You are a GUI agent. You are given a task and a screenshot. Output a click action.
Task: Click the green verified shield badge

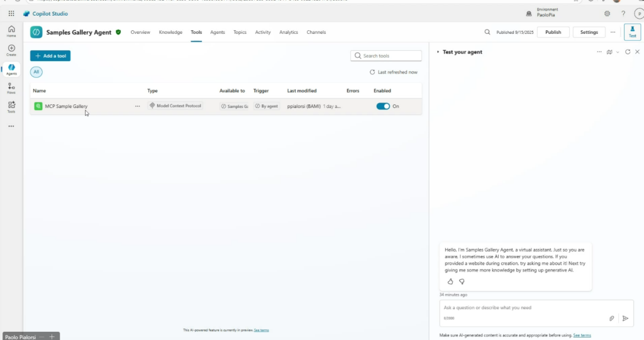tap(118, 32)
